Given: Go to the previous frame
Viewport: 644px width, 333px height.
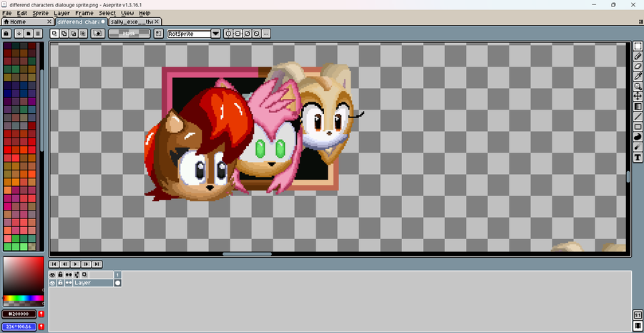Looking at the screenshot, I should [65, 264].
